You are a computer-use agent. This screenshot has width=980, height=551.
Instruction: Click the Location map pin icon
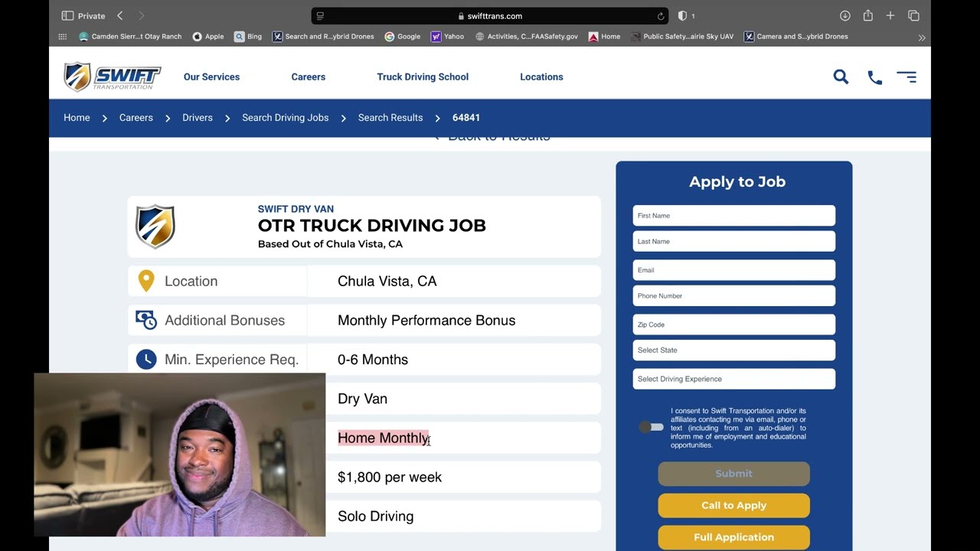146,281
